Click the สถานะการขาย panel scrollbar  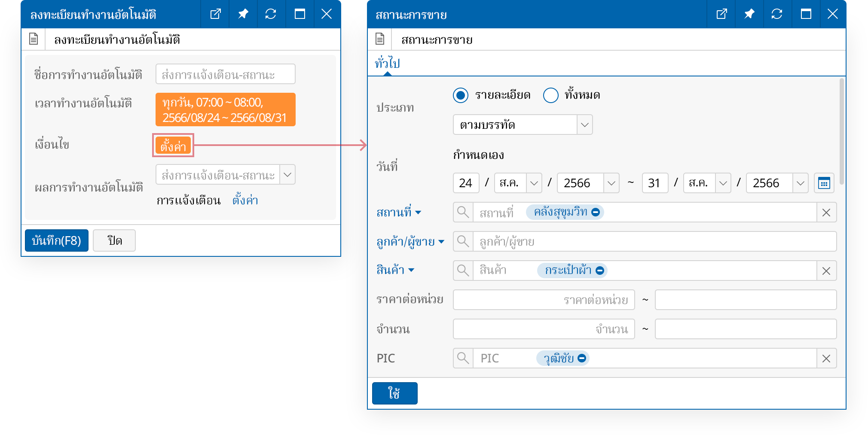pyautogui.click(x=841, y=131)
